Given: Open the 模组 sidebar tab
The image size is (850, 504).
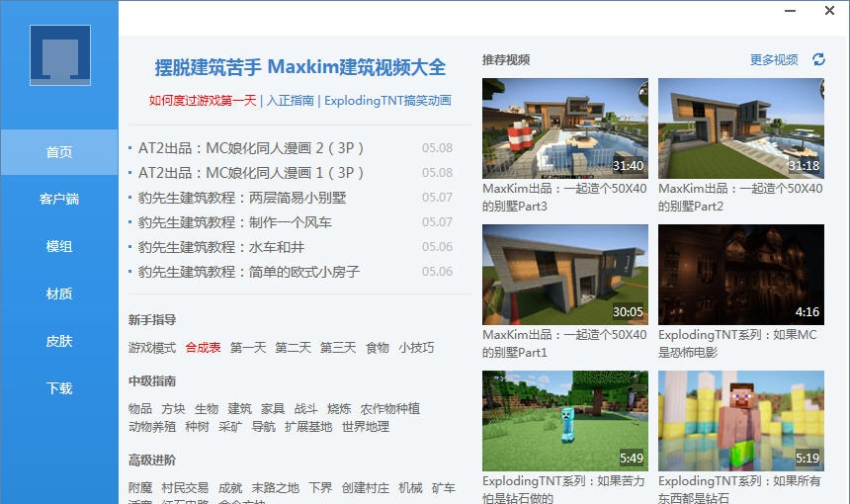Looking at the screenshot, I should tap(59, 247).
